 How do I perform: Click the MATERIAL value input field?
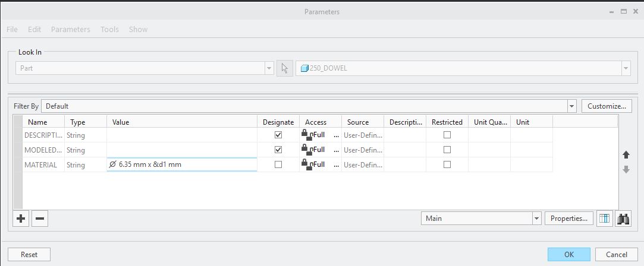(182, 164)
